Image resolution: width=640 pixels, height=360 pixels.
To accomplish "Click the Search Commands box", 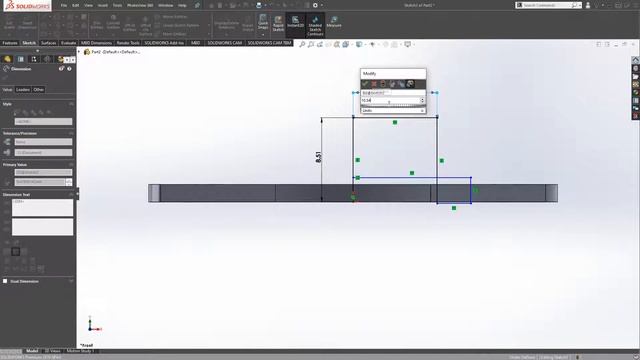I will (548, 5).
